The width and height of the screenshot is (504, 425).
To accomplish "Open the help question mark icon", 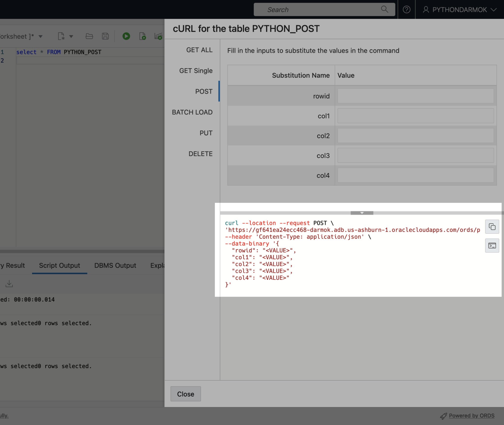I will pyautogui.click(x=407, y=9).
